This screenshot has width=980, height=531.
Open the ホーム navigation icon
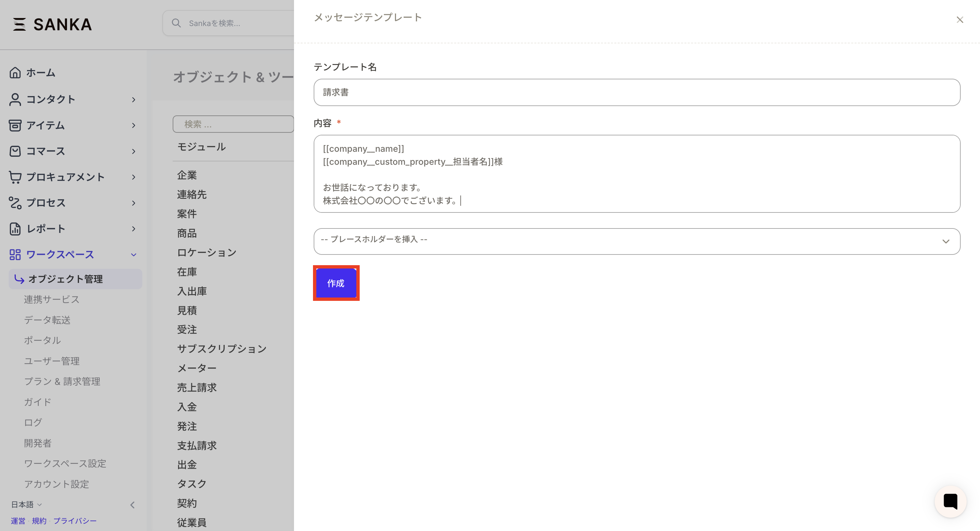15,73
